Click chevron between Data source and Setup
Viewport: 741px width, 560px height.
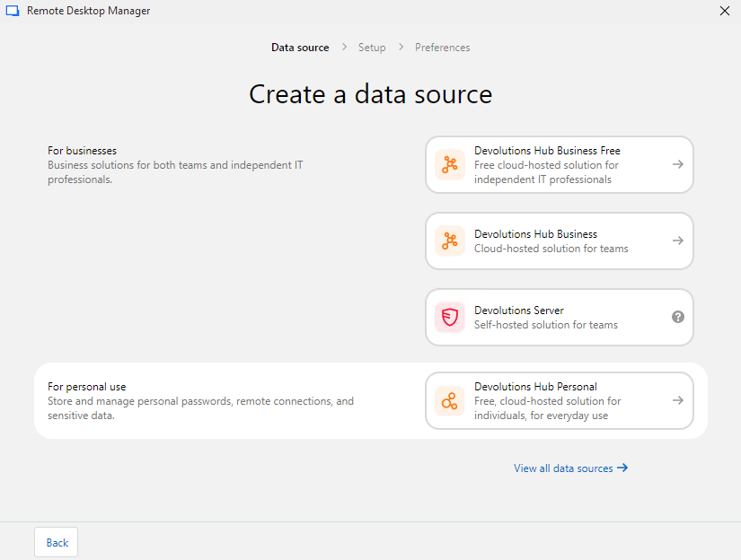[344, 48]
